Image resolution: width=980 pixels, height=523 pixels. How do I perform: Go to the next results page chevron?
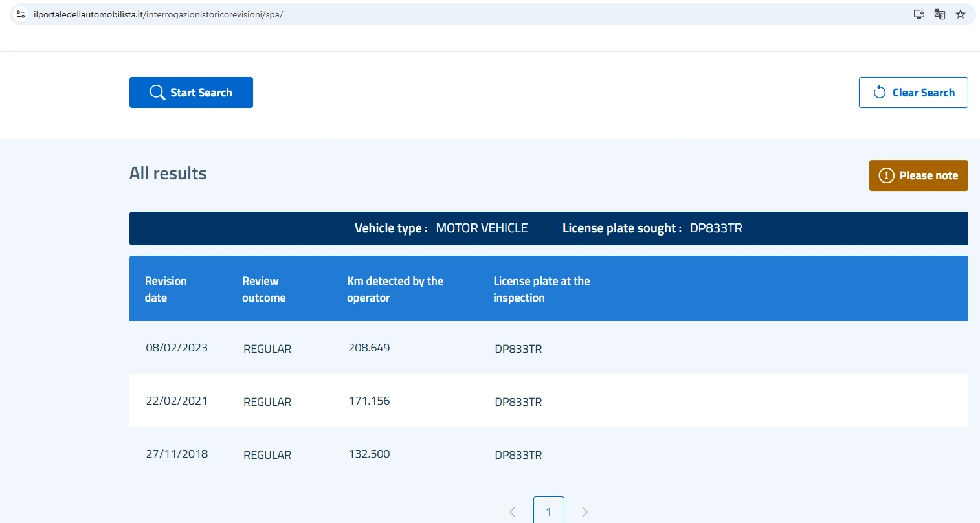(585, 512)
